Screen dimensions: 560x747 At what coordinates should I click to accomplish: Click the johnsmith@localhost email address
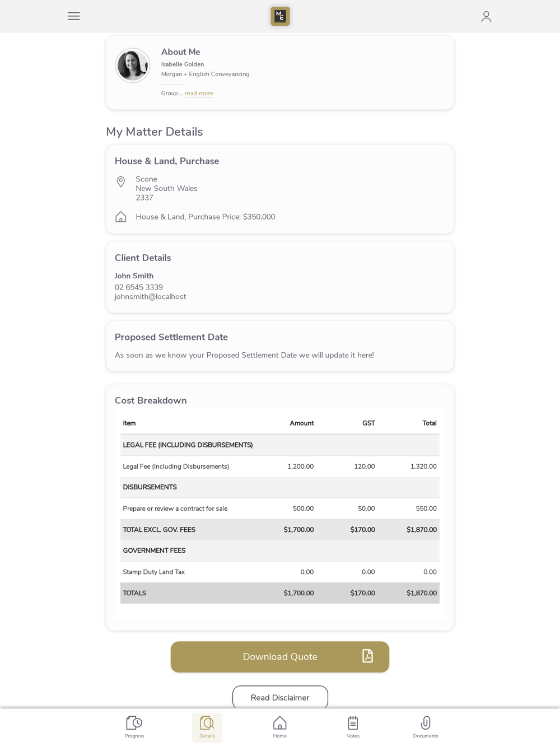151,297
